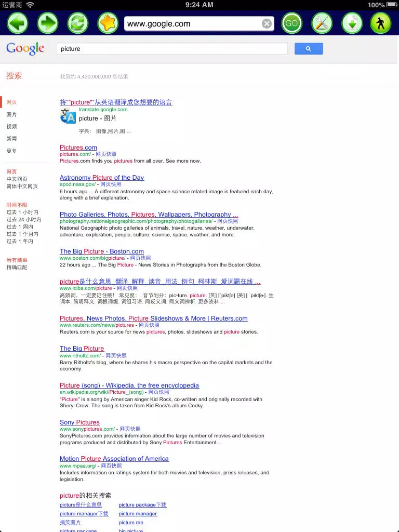This screenshot has width=399, height=532.
Task: Select the 所有结果 all results option
Action: tap(17, 260)
